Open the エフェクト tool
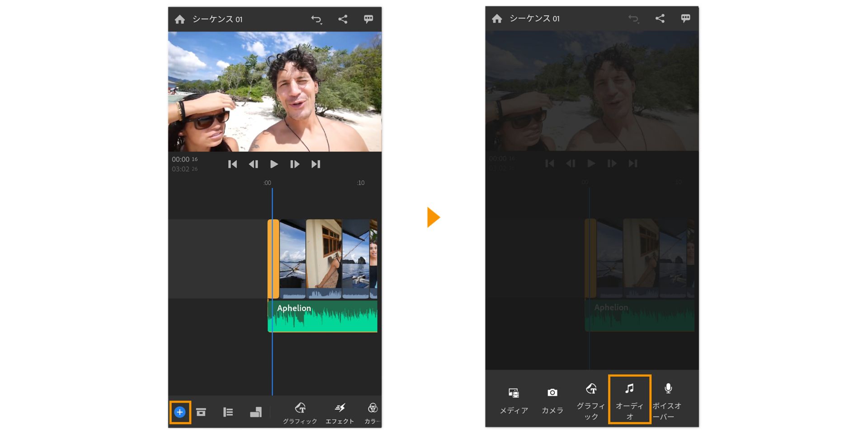 (340, 413)
